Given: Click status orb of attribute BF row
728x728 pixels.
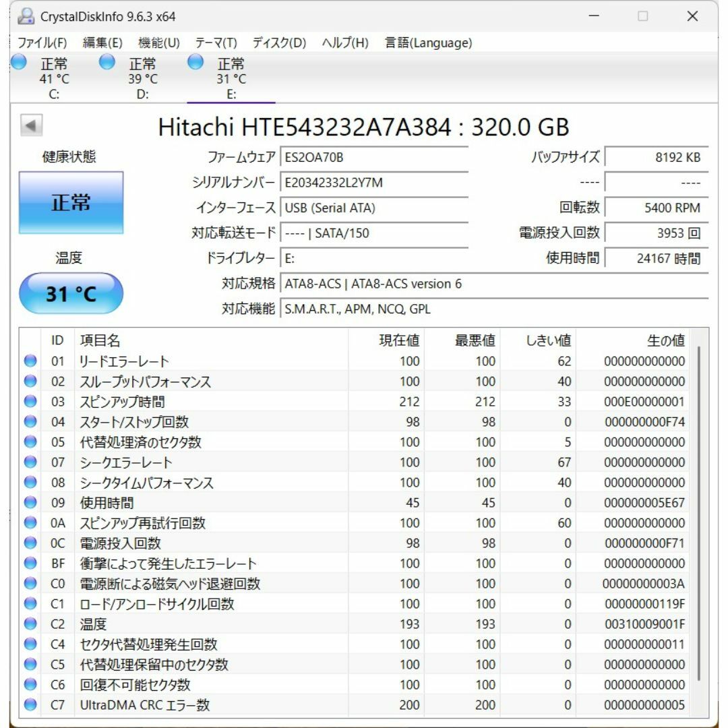Looking at the screenshot, I should tap(30, 563).
